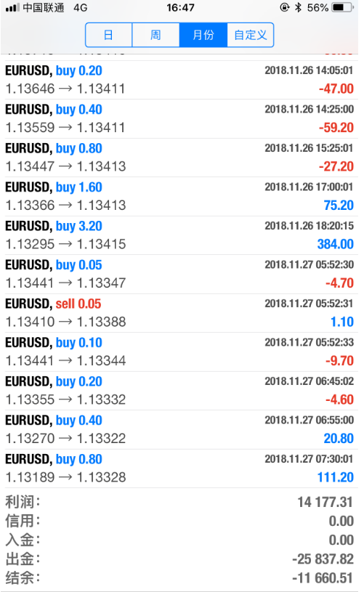Tap the Bluetooth icon in status bar

click(299, 7)
